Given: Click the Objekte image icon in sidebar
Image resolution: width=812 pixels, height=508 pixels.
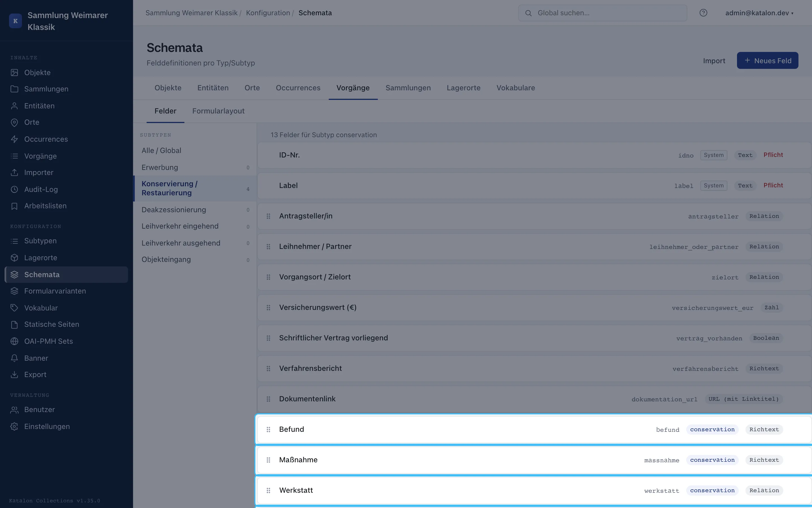Looking at the screenshot, I should (14, 73).
